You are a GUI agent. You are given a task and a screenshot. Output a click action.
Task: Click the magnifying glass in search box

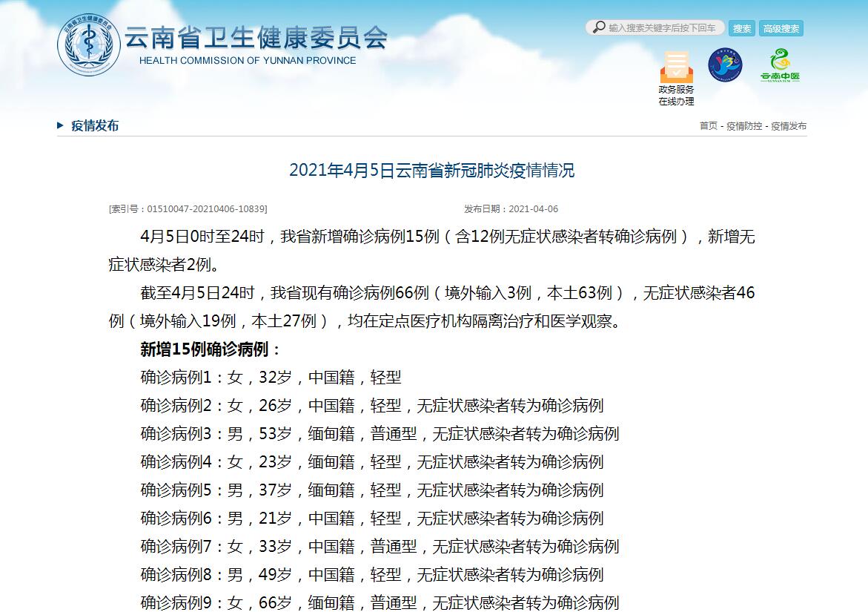pyautogui.click(x=598, y=27)
